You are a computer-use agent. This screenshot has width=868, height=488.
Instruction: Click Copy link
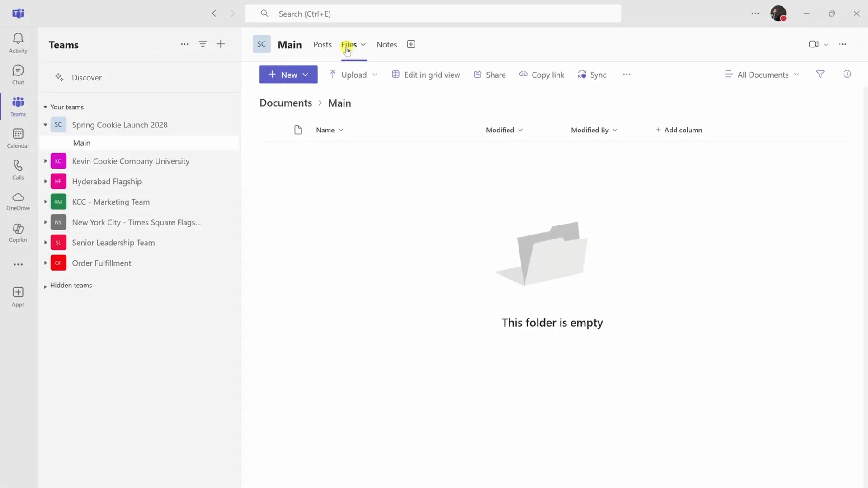[x=542, y=75]
